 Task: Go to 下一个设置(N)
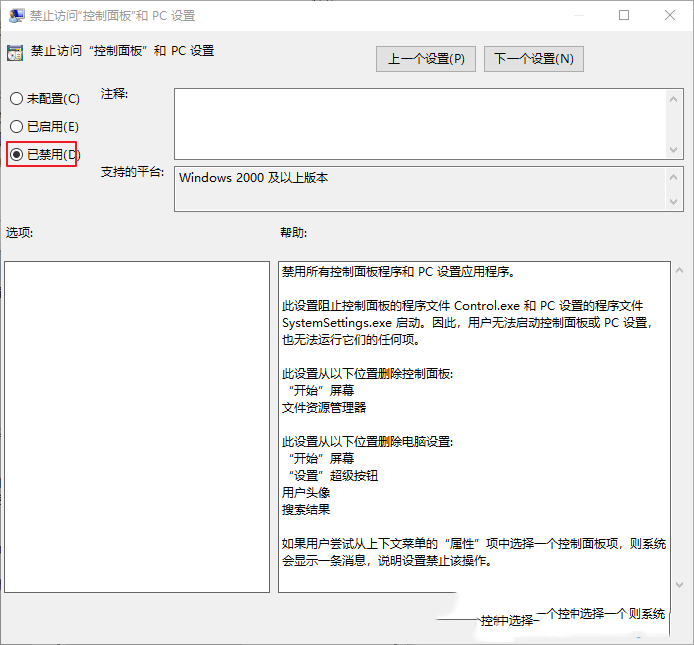point(534,59)
